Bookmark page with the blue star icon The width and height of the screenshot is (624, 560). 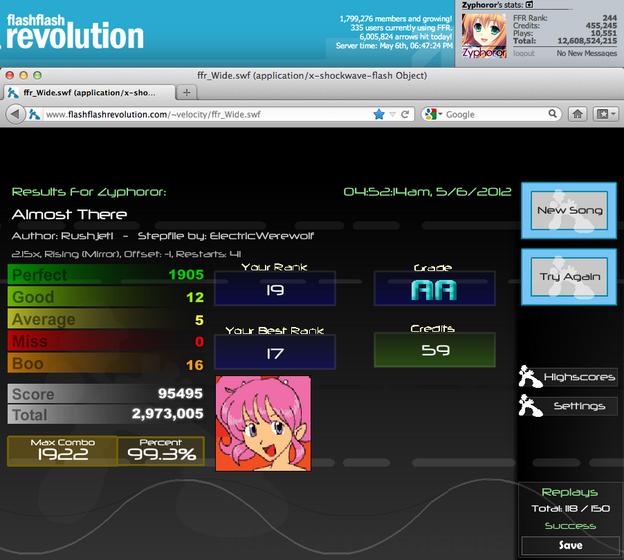pyautogui.click(x=379, y=115)
